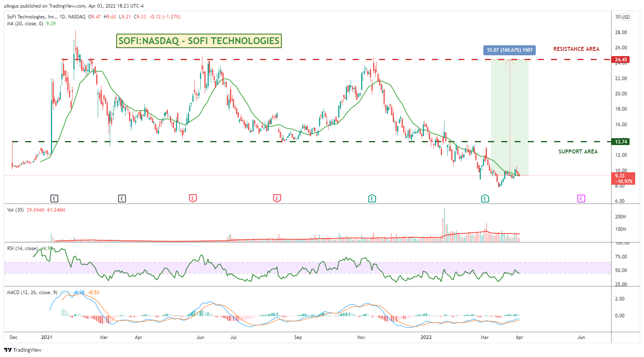Click the purple future earnings marker near June
The image size is (644, 357).
581,198
